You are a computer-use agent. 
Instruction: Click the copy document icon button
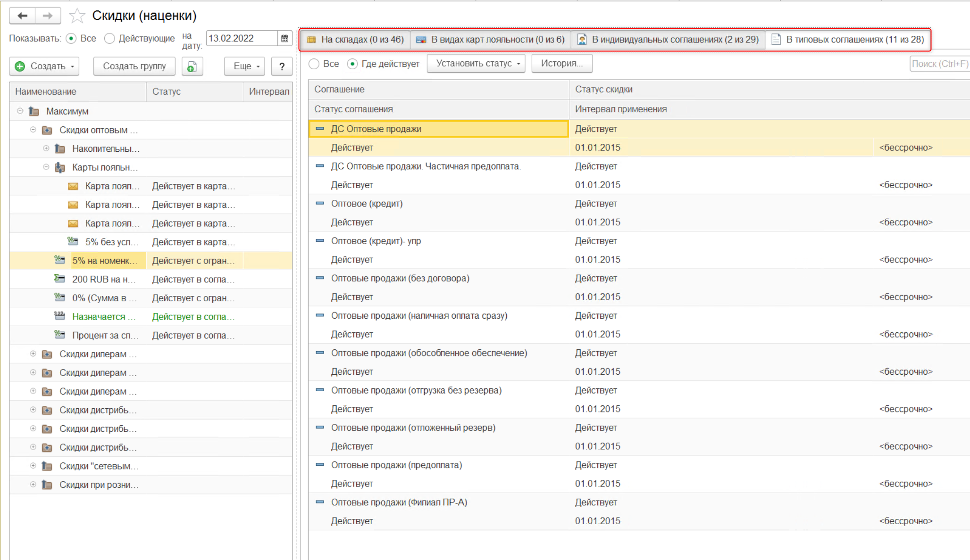[192, 66]
